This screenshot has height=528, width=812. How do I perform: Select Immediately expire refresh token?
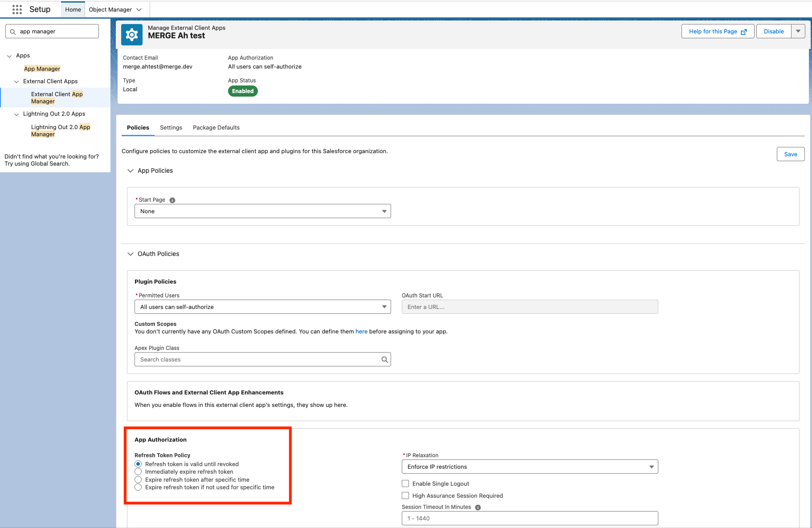pyautogui.click(x=138, y=472)
